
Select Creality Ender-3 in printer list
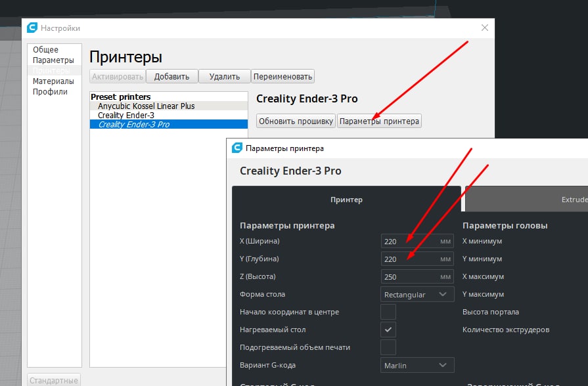tap(169, 115)
